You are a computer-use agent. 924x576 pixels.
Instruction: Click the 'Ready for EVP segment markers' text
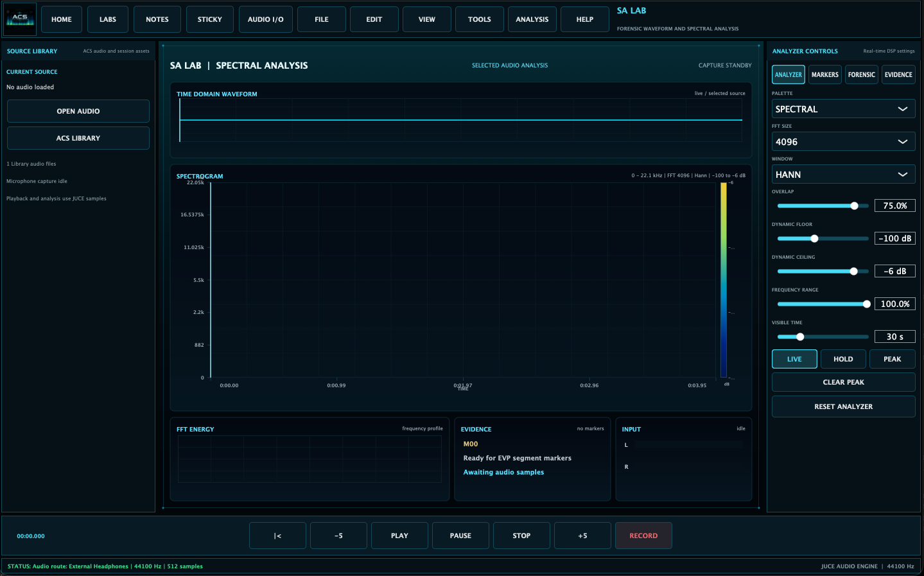pyautogui.click(x=518, y=458)
